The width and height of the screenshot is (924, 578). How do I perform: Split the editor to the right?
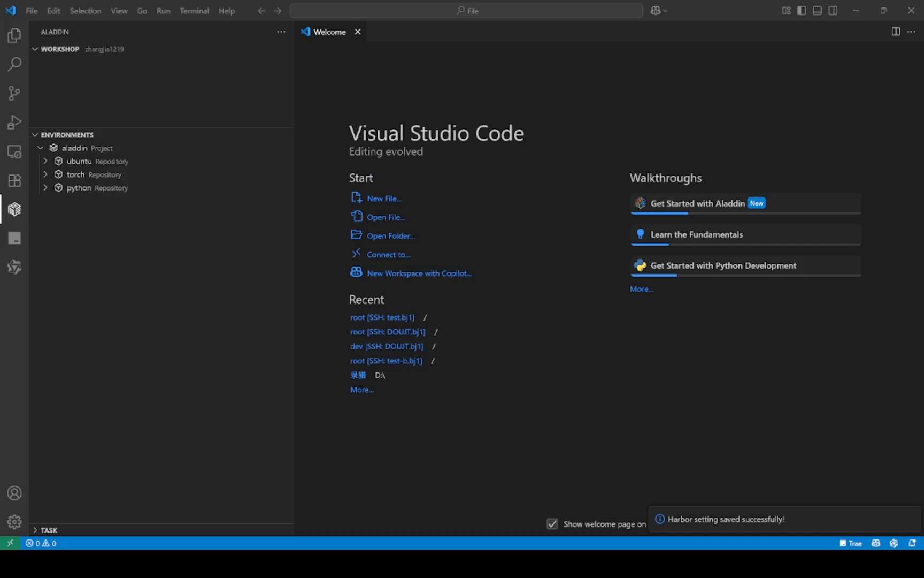896,32
